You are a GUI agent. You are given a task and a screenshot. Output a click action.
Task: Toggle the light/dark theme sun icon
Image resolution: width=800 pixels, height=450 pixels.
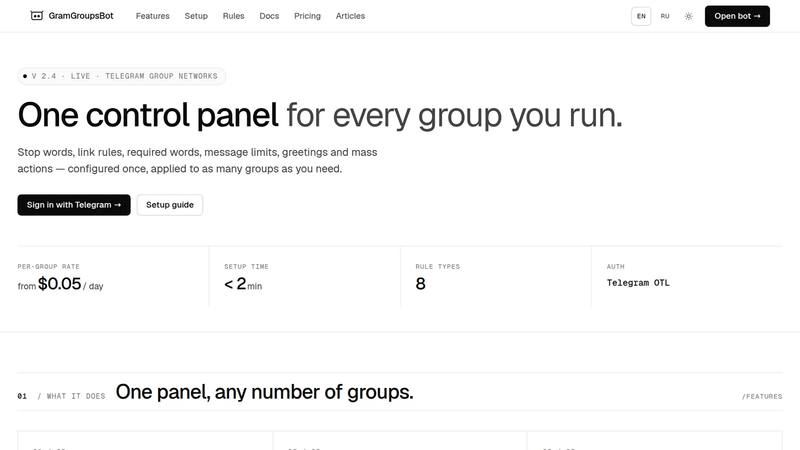(689, 16)
